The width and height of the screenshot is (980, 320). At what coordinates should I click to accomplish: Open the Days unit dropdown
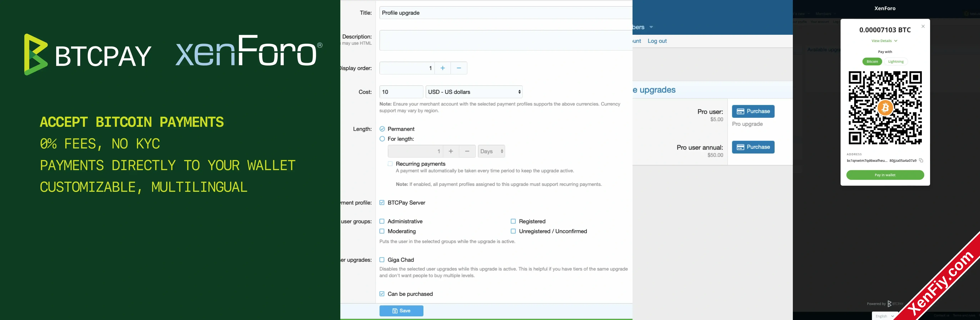point(491,151)
